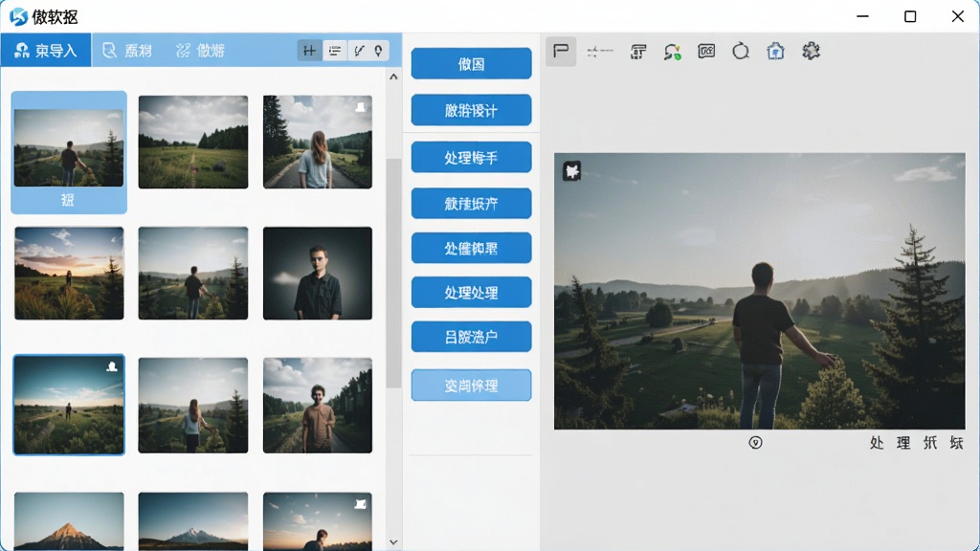This screenshot has height=551, width=980.
Task: Click the light-blue button at the column's end
Action: (471, 386)
